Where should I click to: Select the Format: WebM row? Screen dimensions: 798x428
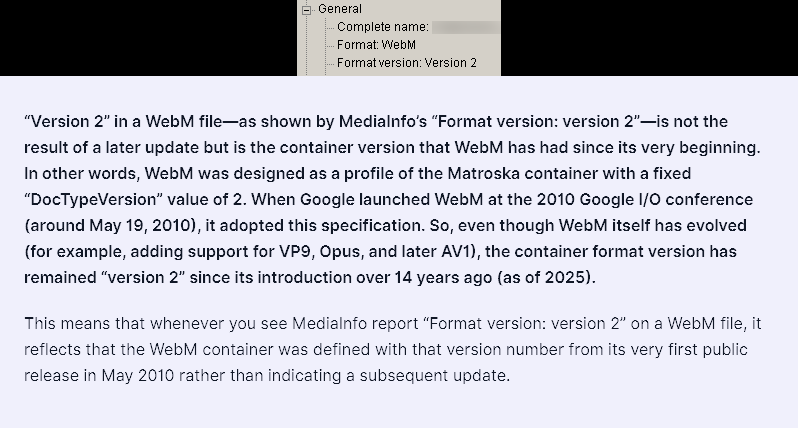pyautogui.click(x=376, y=45)
